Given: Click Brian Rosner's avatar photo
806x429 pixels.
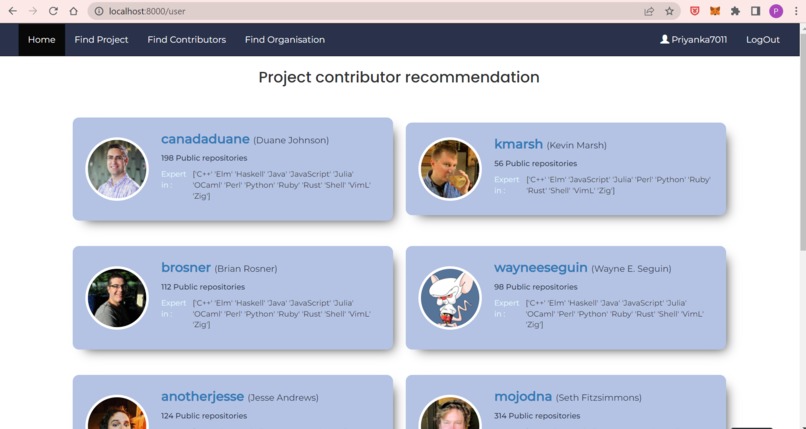Looking at the screenshot, I should point(117,297).
